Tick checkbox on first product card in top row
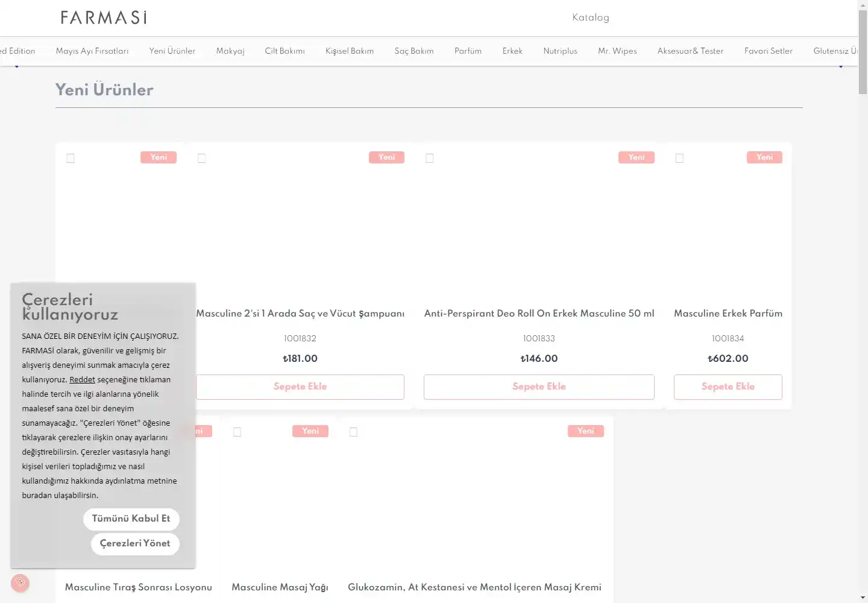This screenshot has width=868, height=603. 70,158
